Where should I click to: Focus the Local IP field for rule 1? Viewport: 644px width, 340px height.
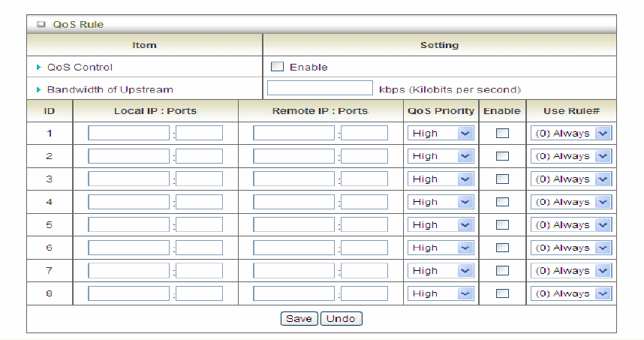(128, 134)
